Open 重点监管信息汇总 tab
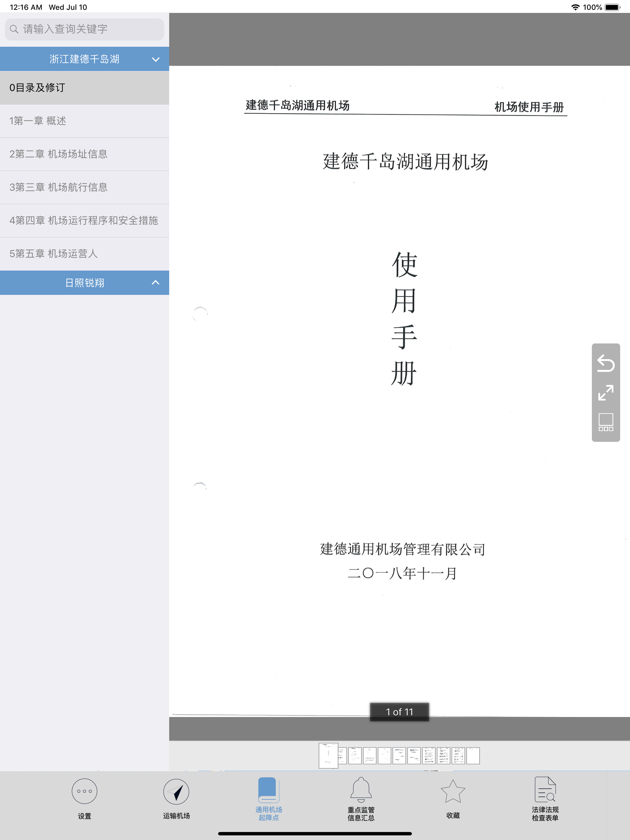 [x=361, y=799]
